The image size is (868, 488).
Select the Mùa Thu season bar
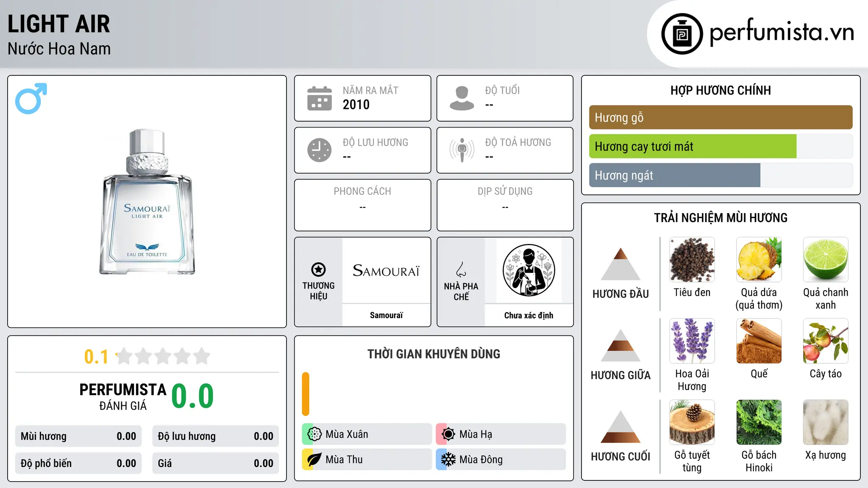(367, 460)
